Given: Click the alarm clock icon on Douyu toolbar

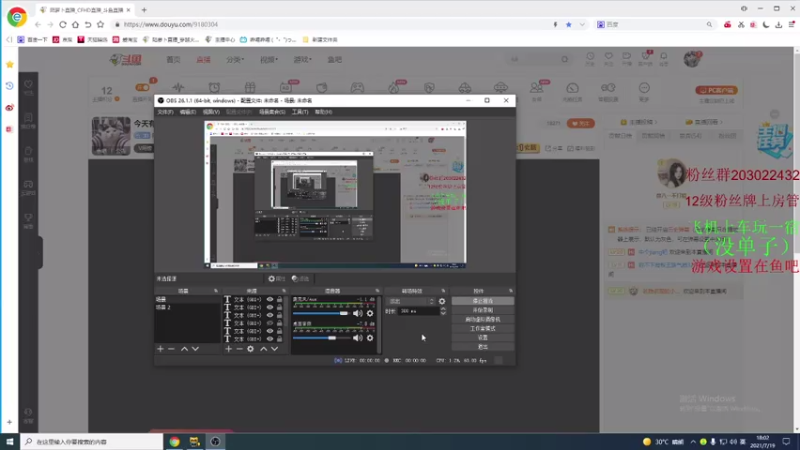Looking at the screenshot, I should [214, 88].
